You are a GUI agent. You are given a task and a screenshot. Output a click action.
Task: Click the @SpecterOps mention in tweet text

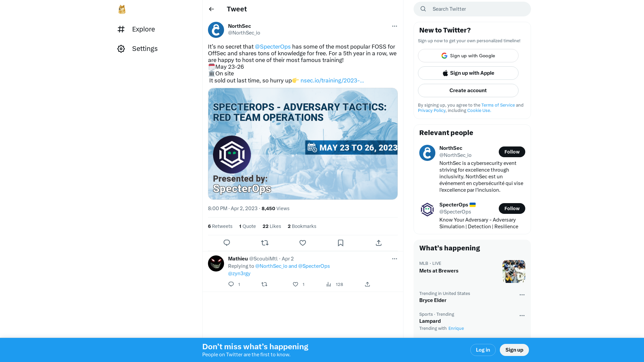click(x=272, y=46)
